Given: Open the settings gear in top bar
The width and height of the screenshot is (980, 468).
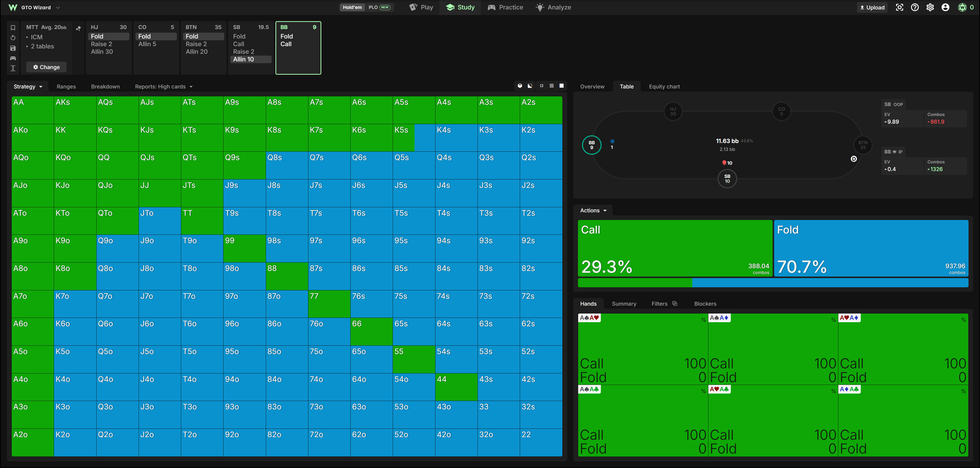Looking at the screenshot, I should tap(930, 7).
